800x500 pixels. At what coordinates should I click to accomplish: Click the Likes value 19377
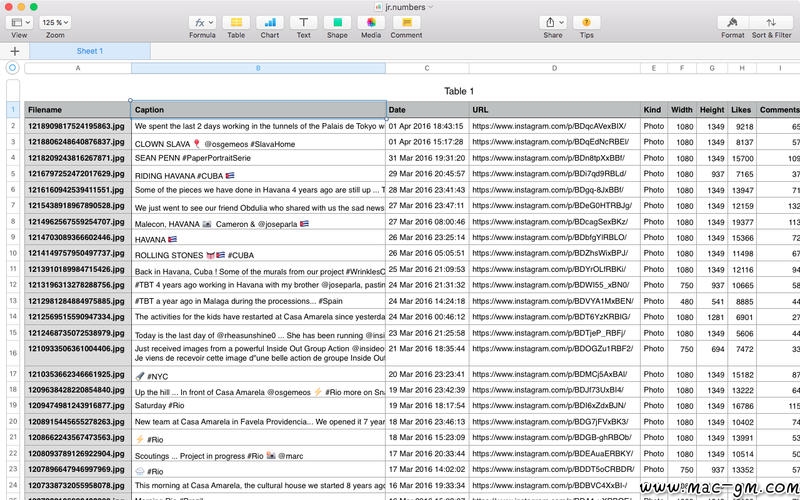coord(742,222)
